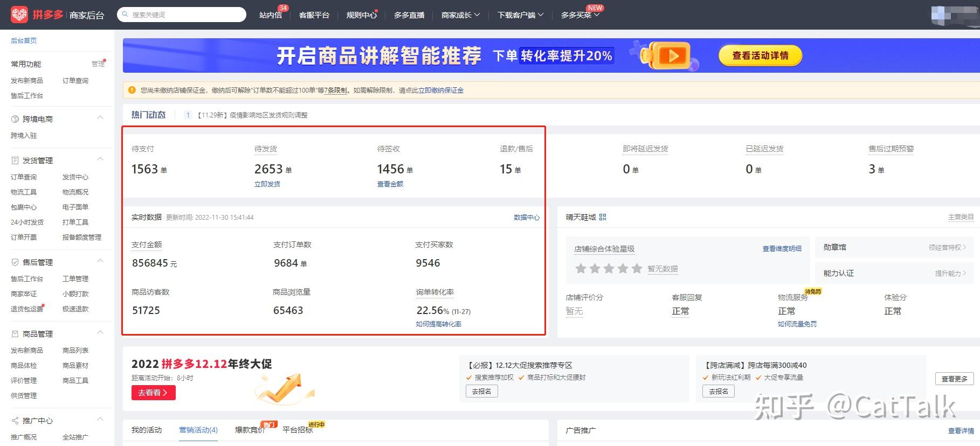Collapse the 商品管理 sidebar section
This screenshot has width=980, height=446.
pyautogui.click(x=100, y=333)
